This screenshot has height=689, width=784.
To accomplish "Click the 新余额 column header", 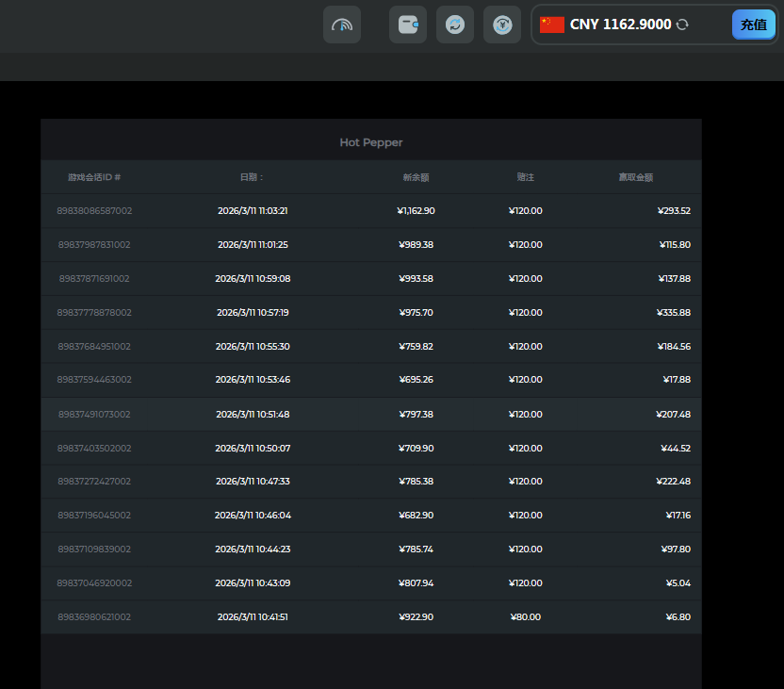I will pyautogui.click(x=416, y=177).
